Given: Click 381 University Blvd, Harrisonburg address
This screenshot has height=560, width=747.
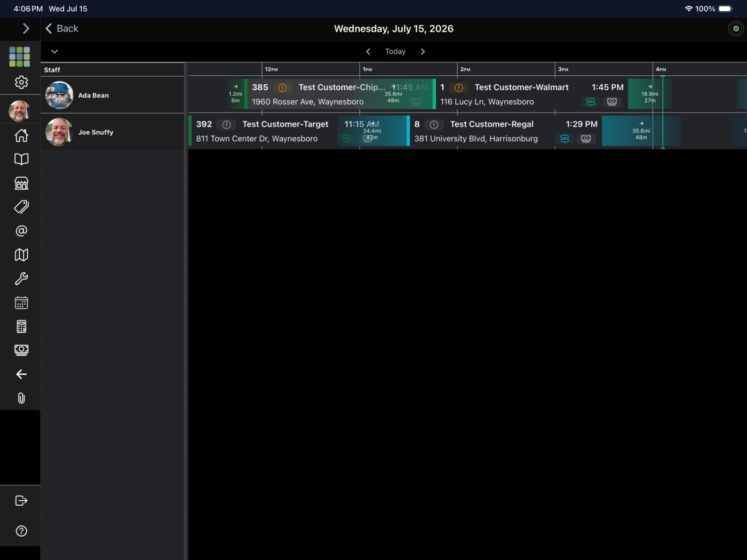Looking at the screenshot, I should click(x=476, y=139).
